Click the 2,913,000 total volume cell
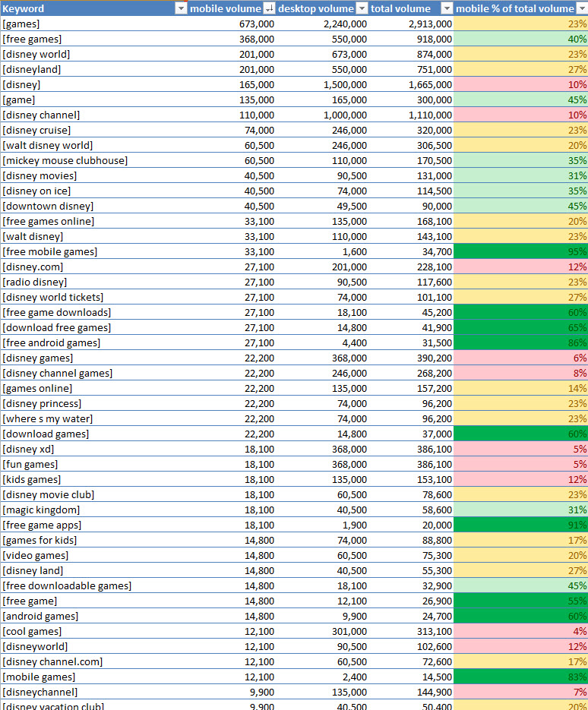 coord(411,24)
